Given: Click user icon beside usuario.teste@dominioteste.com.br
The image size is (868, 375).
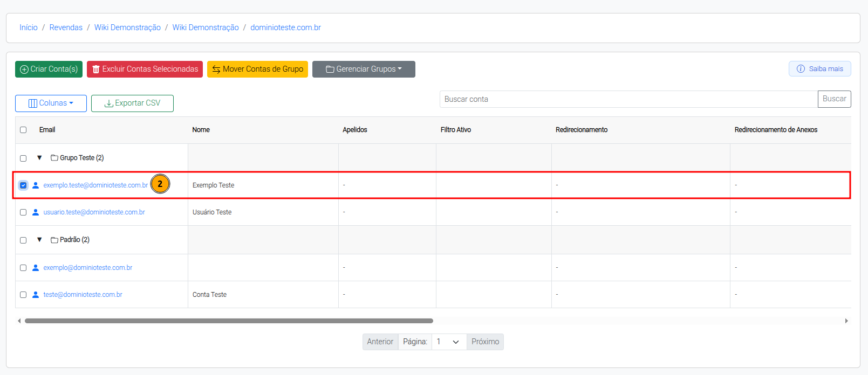Looking at the screenshot, I should 36,212.
